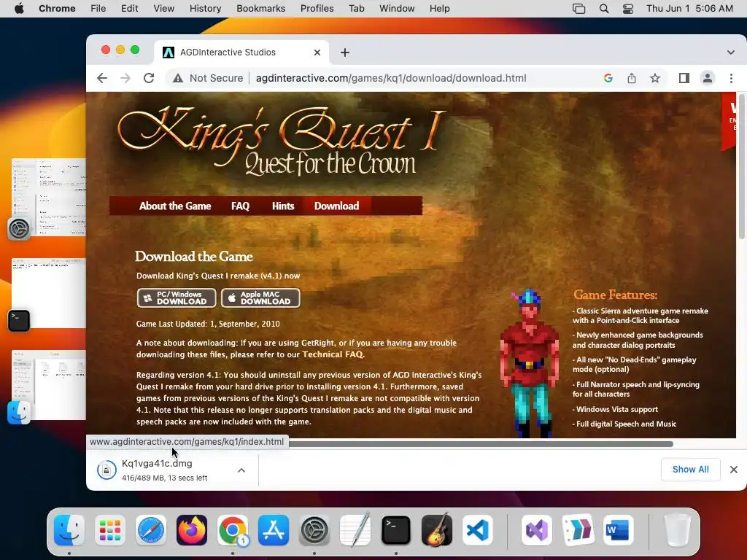This screenshot has height=560, width=747.
Task: Open App Store from the Dock
Action: click(274, 530)
